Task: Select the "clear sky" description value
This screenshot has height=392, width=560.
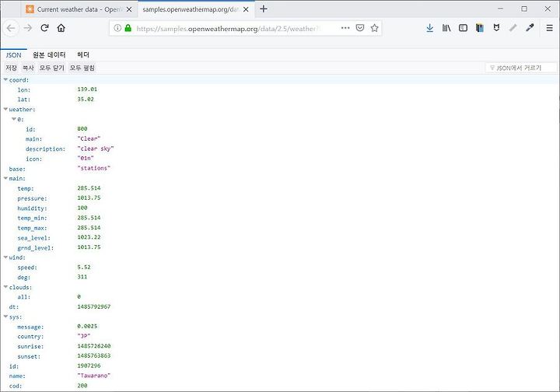Action: click(x=96, y=149)
